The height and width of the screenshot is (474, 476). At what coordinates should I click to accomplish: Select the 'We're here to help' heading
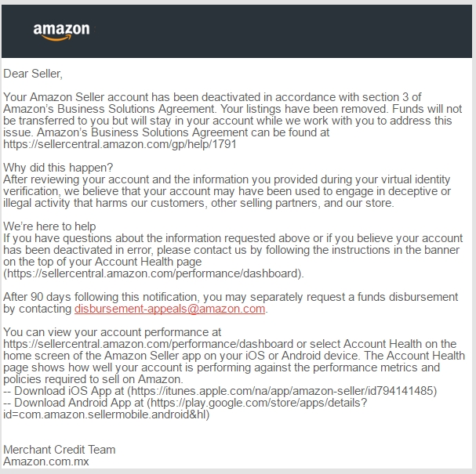49,226
